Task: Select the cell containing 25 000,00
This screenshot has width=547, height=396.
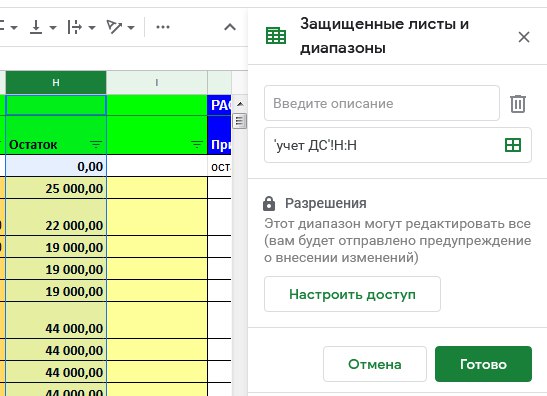Action: (x=56, y=188)
